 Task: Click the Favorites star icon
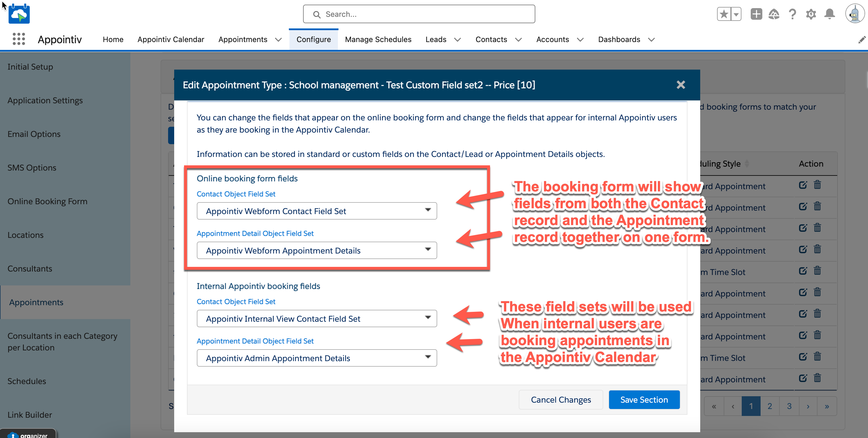pos(724,14)
